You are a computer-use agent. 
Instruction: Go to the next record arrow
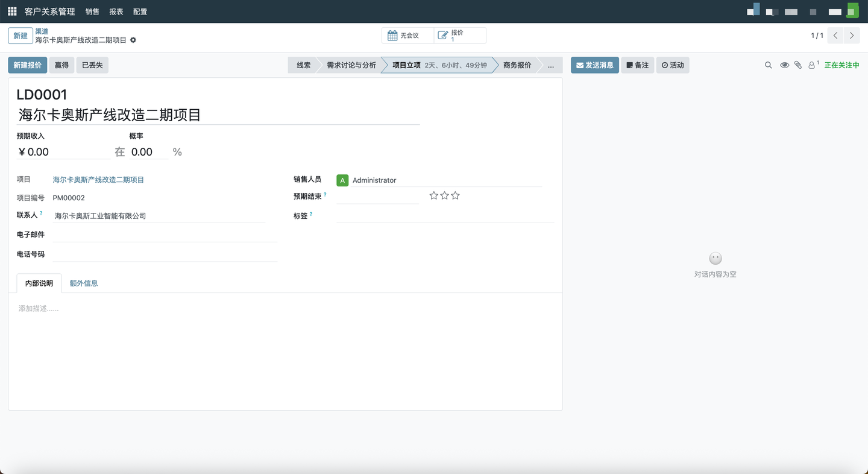[x=852, y=36]
